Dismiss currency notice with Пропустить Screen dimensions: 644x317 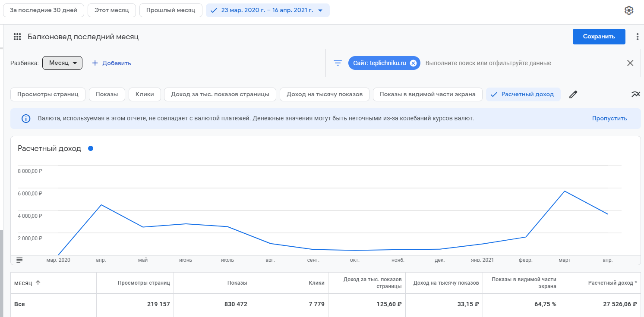tap(609, 119)
